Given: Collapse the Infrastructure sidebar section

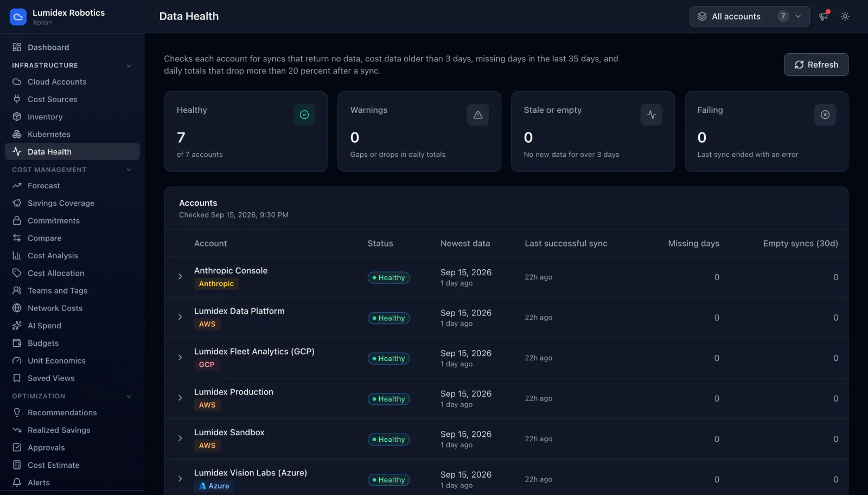Looking at the screenshot, I should pos(129,66).
